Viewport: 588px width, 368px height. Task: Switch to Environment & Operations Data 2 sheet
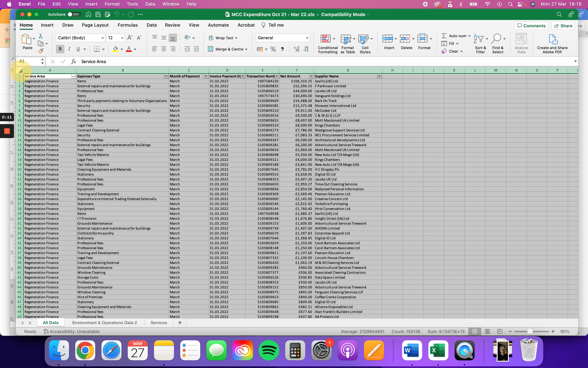tap(104, 322)
